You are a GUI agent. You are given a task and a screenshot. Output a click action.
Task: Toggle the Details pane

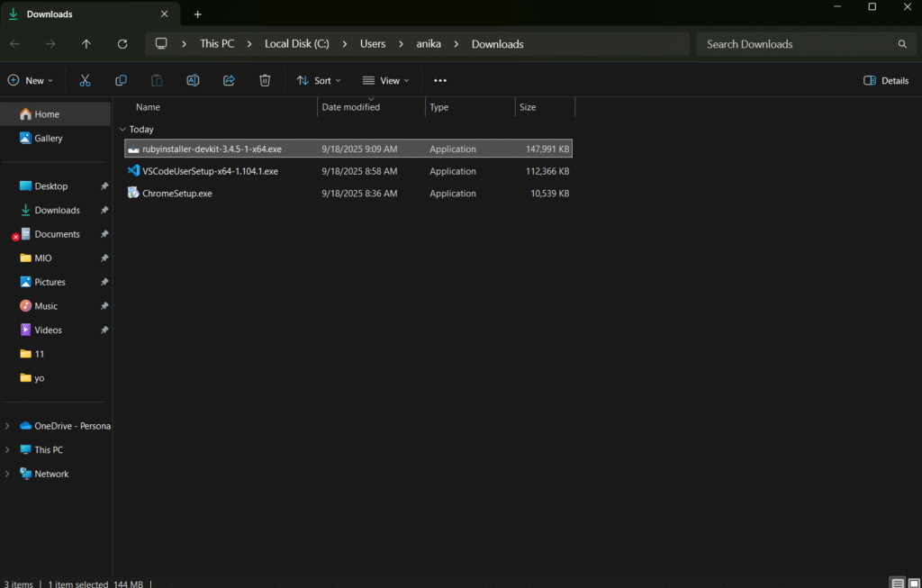(x=886, y=80)
